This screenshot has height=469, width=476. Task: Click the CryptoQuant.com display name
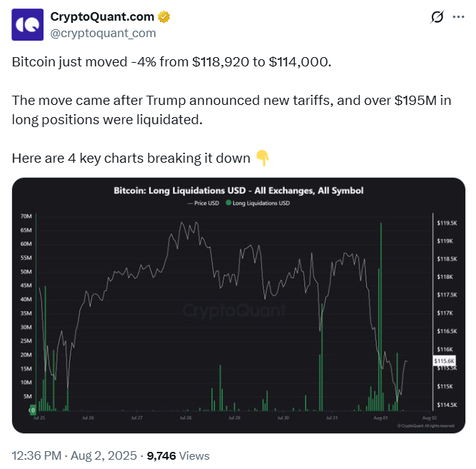(x=102, y=17)
